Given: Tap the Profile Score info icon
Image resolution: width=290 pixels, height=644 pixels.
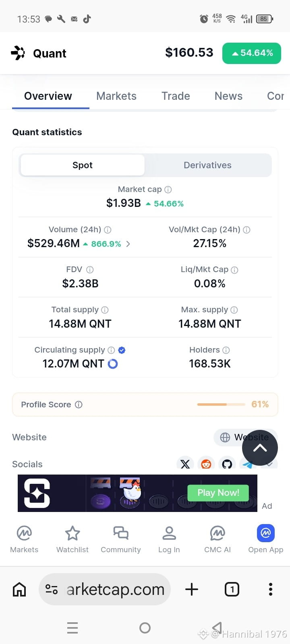Looking at the screenshot, I should [79, 405].
